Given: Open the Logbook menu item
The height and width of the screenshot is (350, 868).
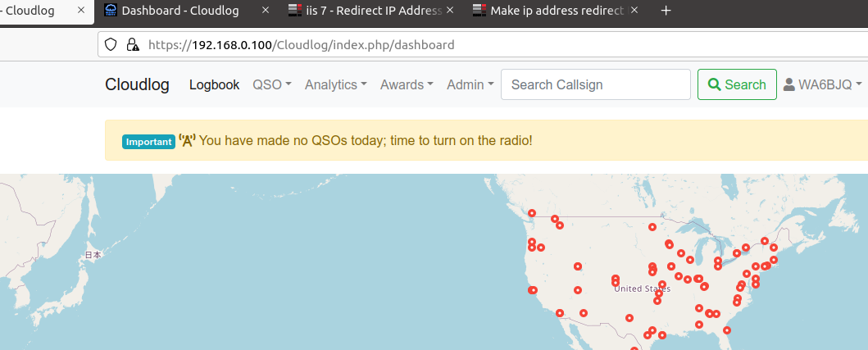Looking at the screenshot, I should [x=214, y=84].
